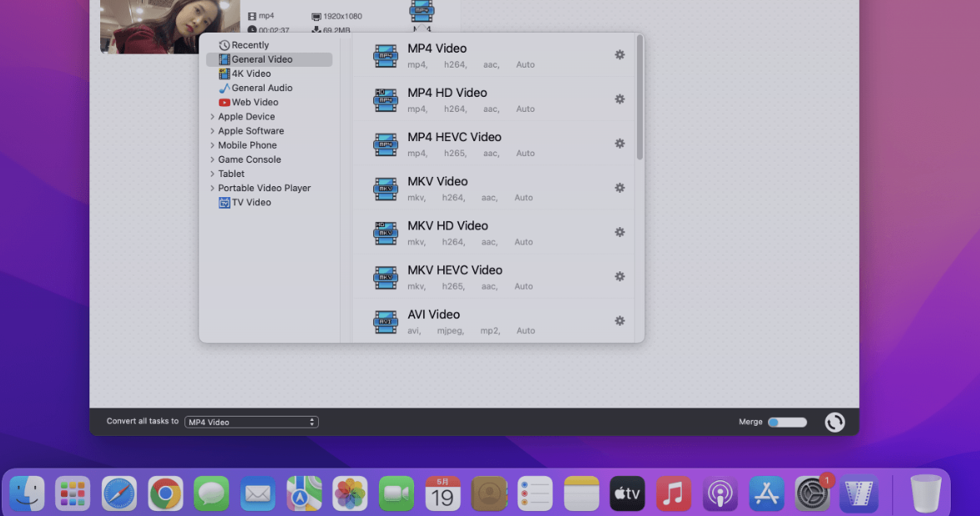The height and width of the screenshot is (516, 980).
Task: Open Contacts from the Dock
Action: coord(489,493)
